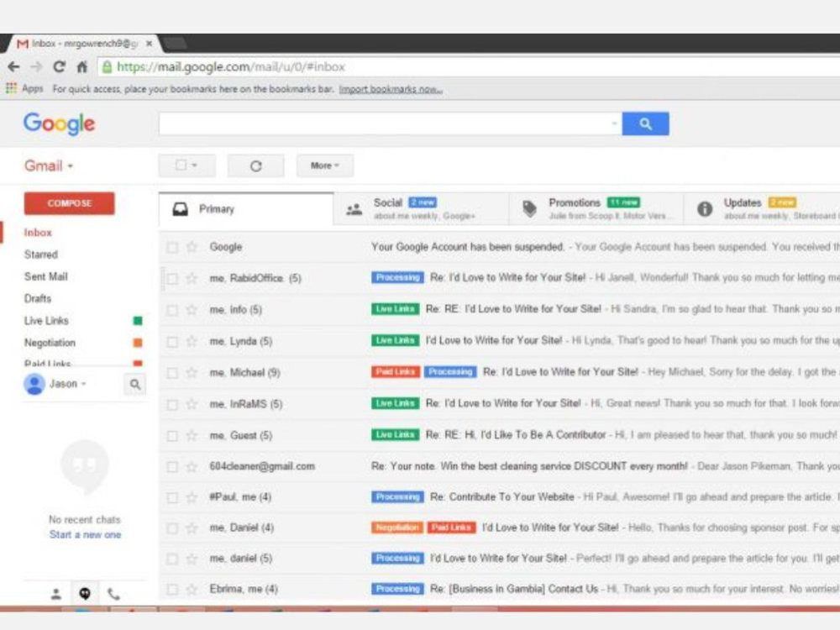
Task: Open the Gmail product dropdown
Action: tap(48, 165)
